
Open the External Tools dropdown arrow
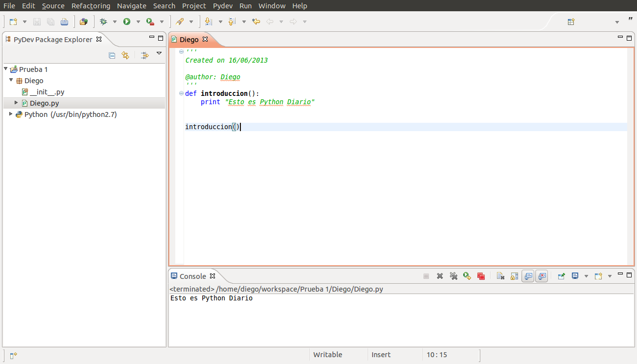click(162, 22)
